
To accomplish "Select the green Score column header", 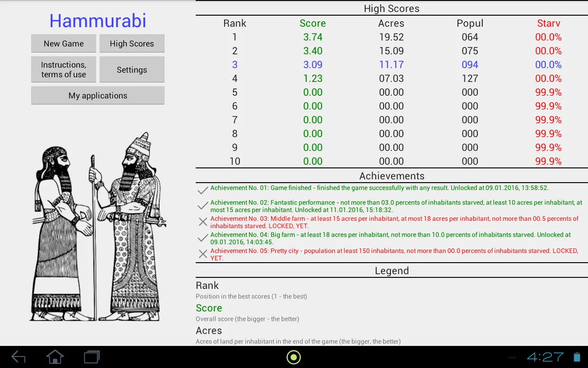I will tap(313, 23).
